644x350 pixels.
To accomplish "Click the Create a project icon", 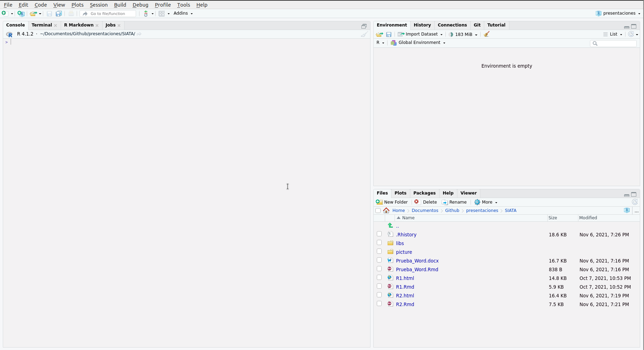I will coord(21,13).
